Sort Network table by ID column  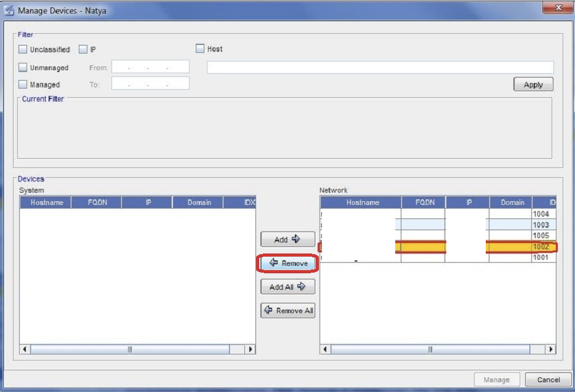[x=545, y=202]
